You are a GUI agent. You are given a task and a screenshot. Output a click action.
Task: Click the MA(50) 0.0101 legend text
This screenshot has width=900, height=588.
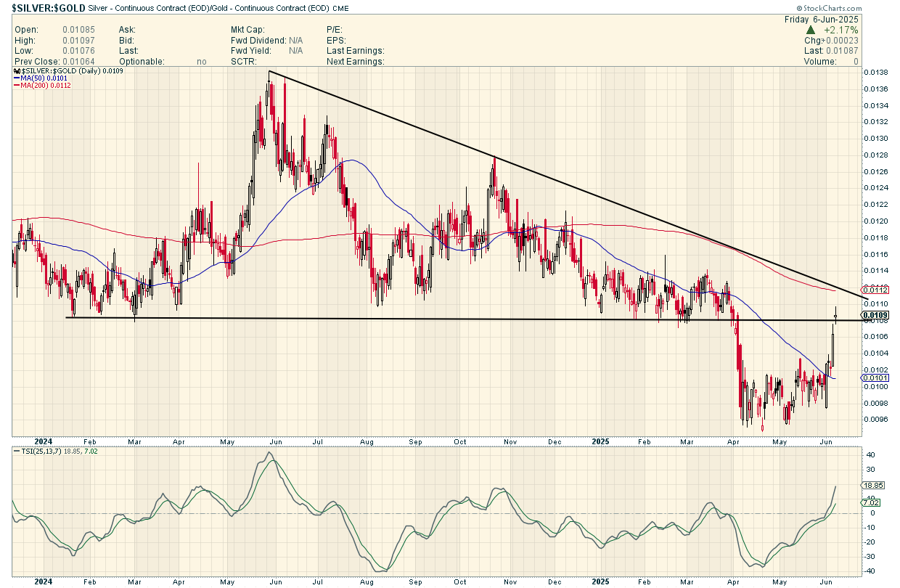tap(42, 78)
